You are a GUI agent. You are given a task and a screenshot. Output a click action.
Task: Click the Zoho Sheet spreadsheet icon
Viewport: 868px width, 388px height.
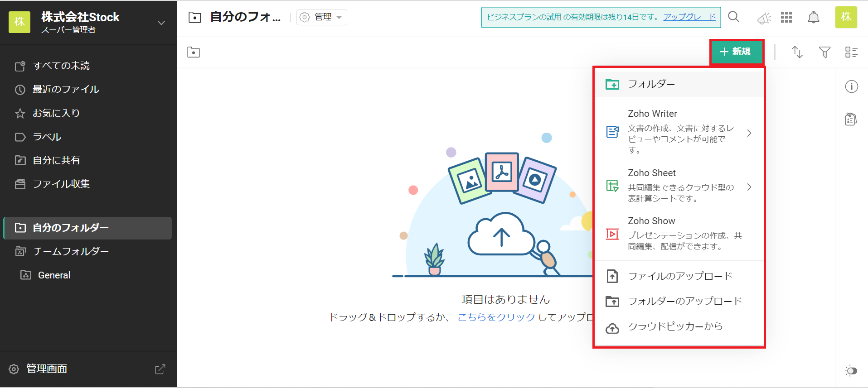[612, 186]
